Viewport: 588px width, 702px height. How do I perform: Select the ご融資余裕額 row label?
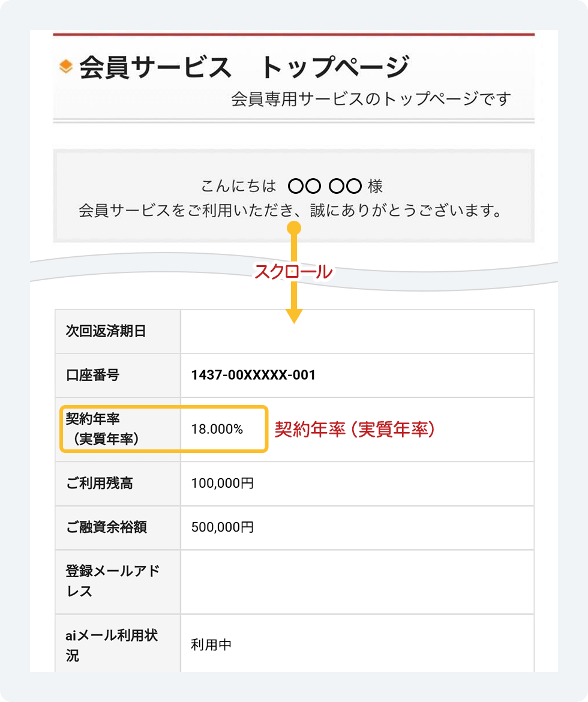coord(106,527)
